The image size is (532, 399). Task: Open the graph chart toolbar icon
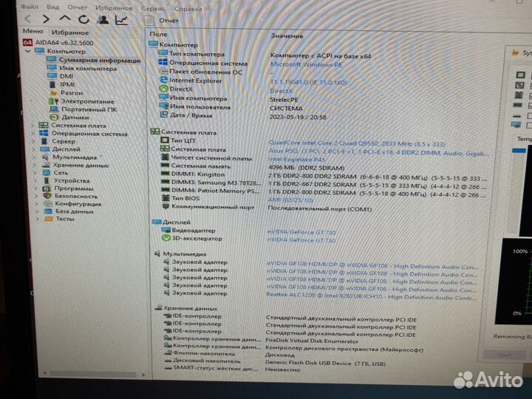[121, 20]
